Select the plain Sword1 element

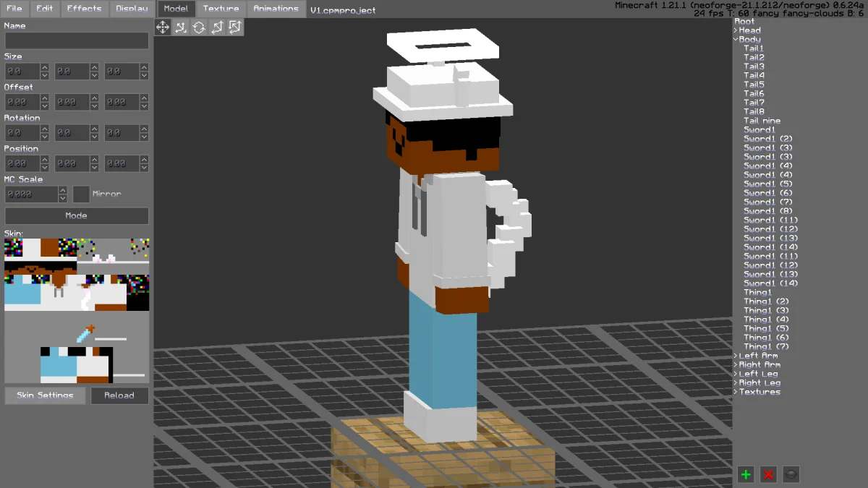(759, 130)
